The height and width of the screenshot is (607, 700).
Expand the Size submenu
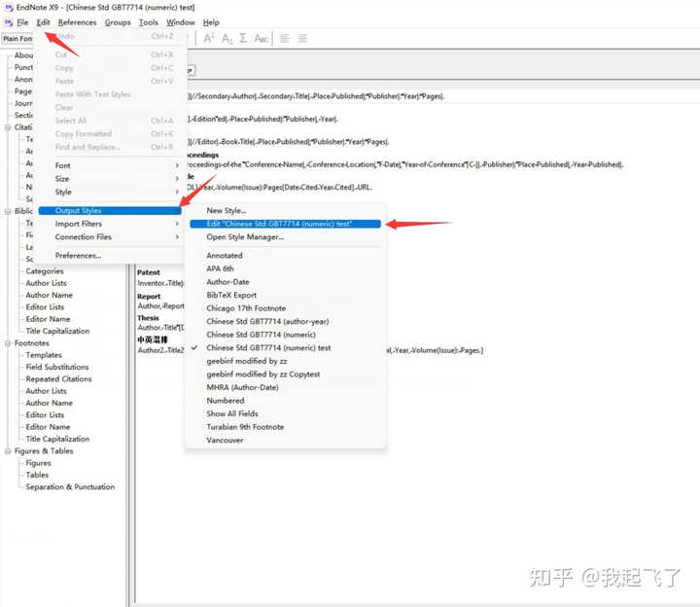[110, 179]
